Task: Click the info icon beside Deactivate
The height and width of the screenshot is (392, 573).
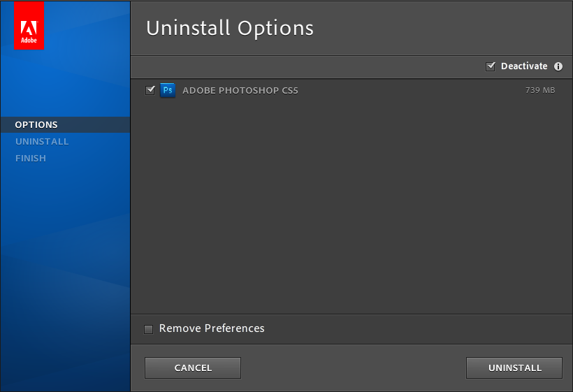Action: point(558,66)
